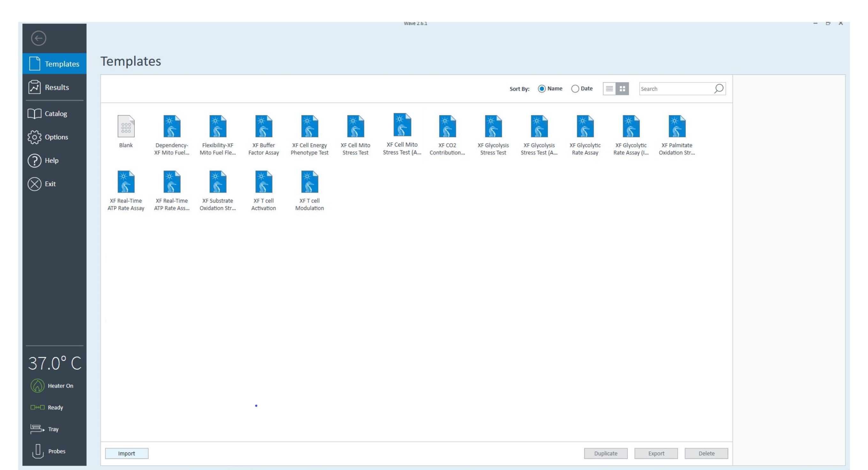The height and width of the screenshot is (470, 868).
Task: Click the Probes status icon
Action: 38,451
